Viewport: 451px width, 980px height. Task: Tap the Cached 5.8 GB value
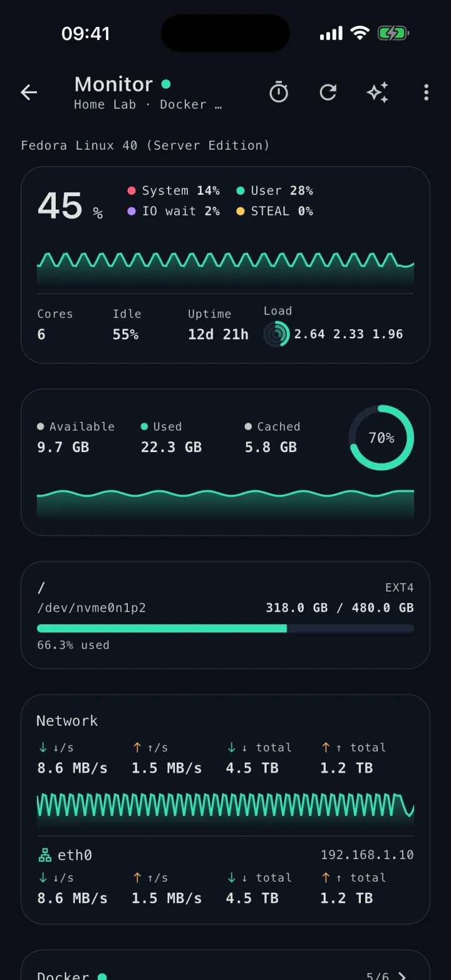[271, 447]
